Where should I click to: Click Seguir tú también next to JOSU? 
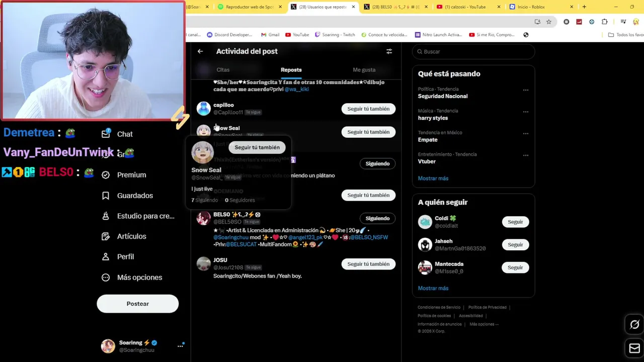point(368,264)
